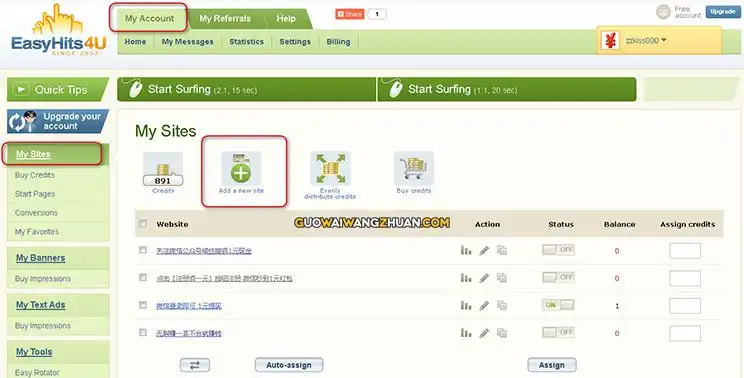744x378 pixels.
Task: Statistics chart icon for the last site row
Action: click(466, 333)
